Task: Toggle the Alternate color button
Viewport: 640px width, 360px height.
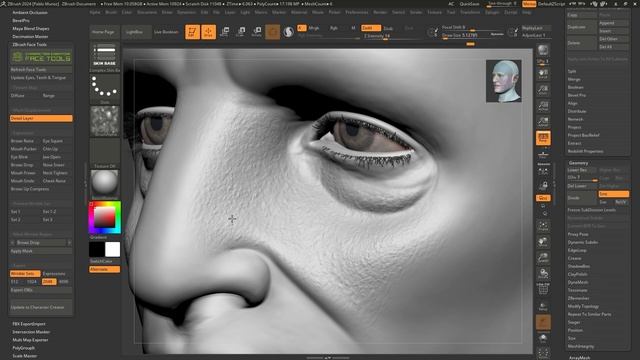Action: point(104,269)
